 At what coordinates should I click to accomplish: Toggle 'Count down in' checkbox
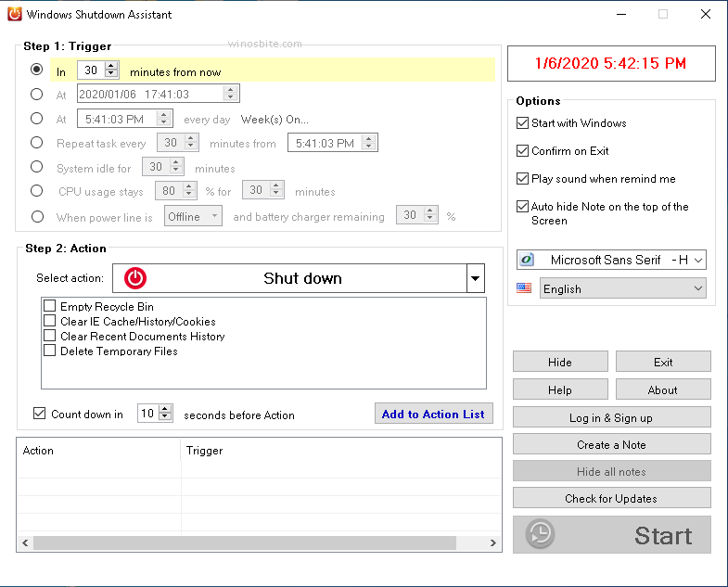(x=40, y=413)
